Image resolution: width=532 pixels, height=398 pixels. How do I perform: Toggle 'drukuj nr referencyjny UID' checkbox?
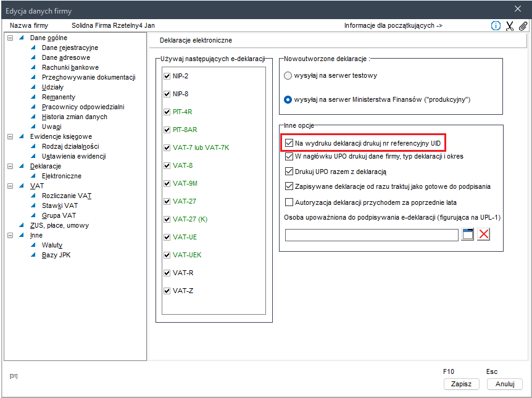tap(289, 143)
